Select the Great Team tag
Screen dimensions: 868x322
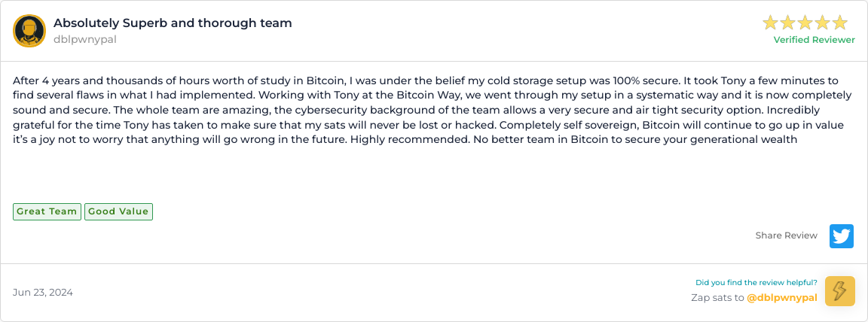(47, 211)
